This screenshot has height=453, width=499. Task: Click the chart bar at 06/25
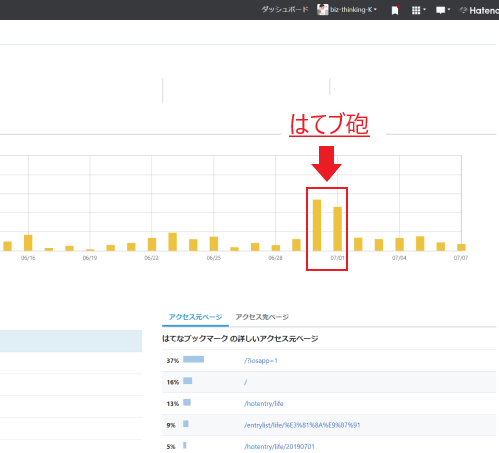pos(214,244)
